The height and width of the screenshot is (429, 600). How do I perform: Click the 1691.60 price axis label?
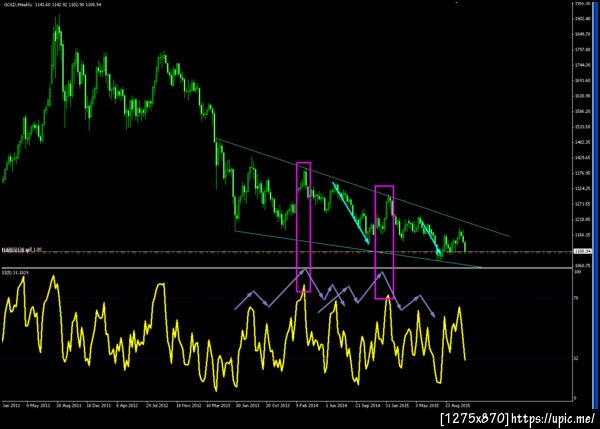click(582, 80)
